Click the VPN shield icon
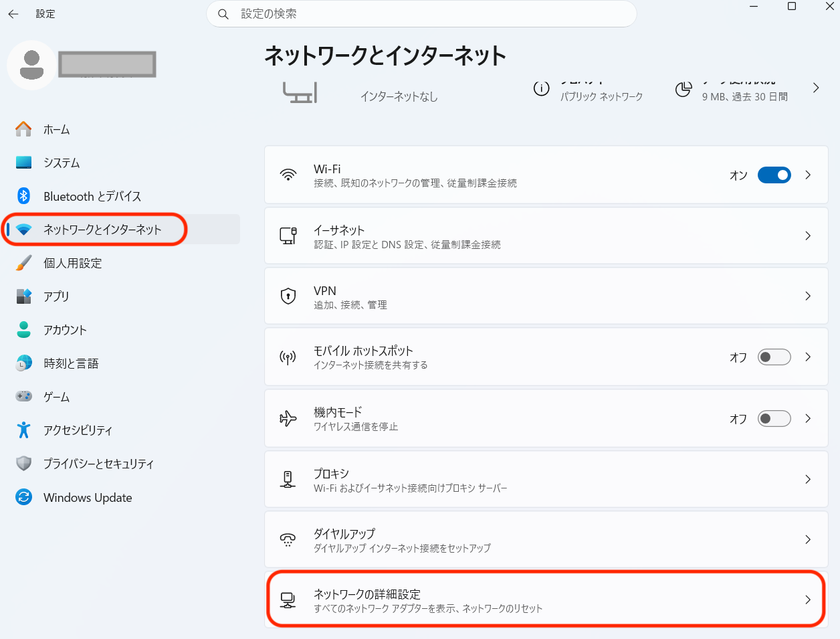This screenshot has height=639, width=840. click(x=288, y=296)
